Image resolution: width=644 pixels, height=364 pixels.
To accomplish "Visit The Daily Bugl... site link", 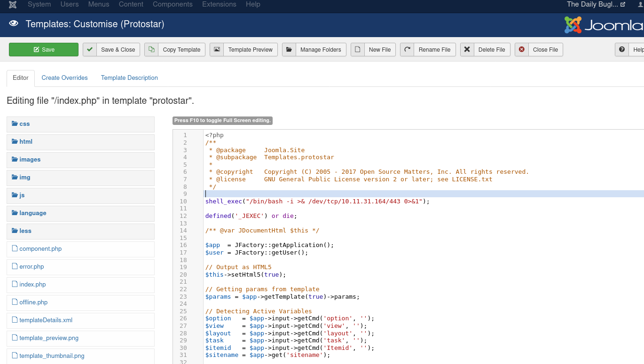I will coord(596,4).
